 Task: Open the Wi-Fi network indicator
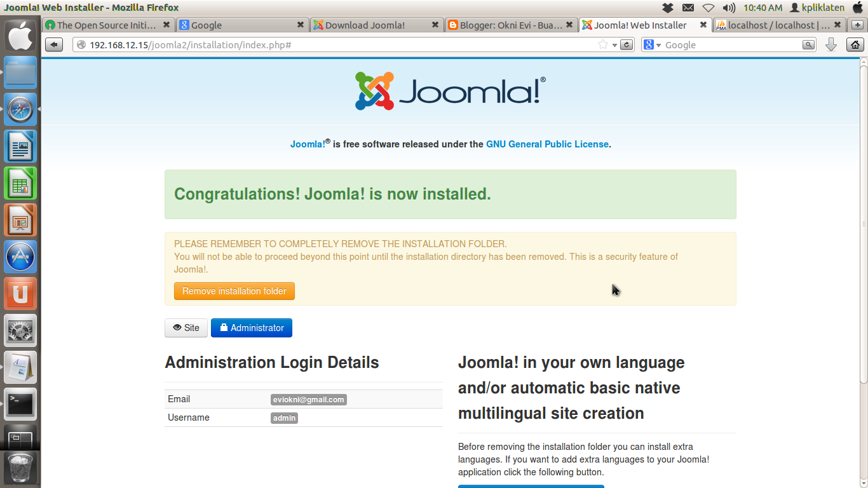pos(709,8)
